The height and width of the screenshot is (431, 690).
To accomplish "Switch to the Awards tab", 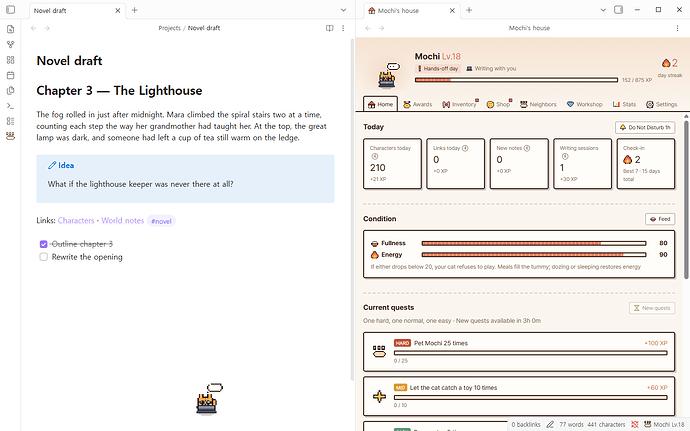I will click(418, 104).
